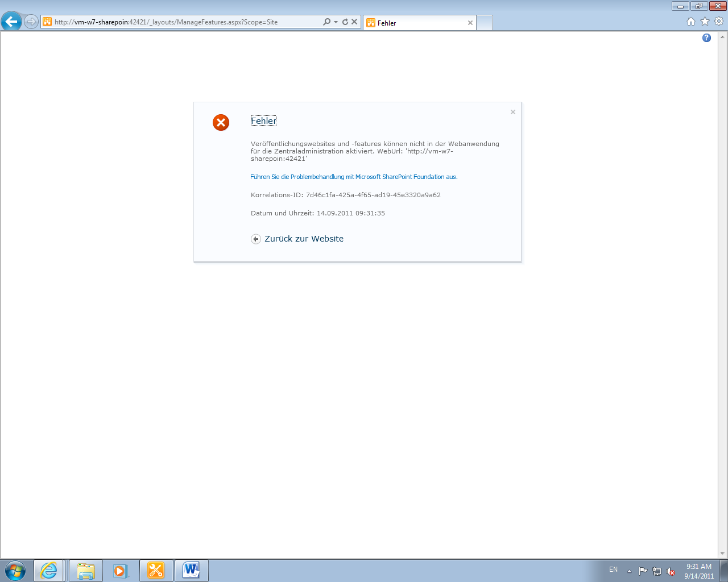The height and width of the screenshot is (582, 728).
Task: Open Windows Media Player from taskbar
Action: [121, 571]
